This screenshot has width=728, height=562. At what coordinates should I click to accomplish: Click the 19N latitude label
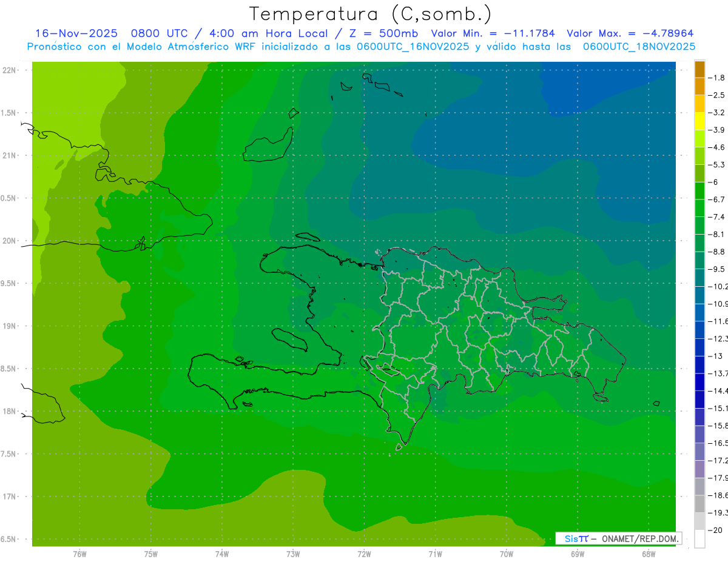[9, 326]
